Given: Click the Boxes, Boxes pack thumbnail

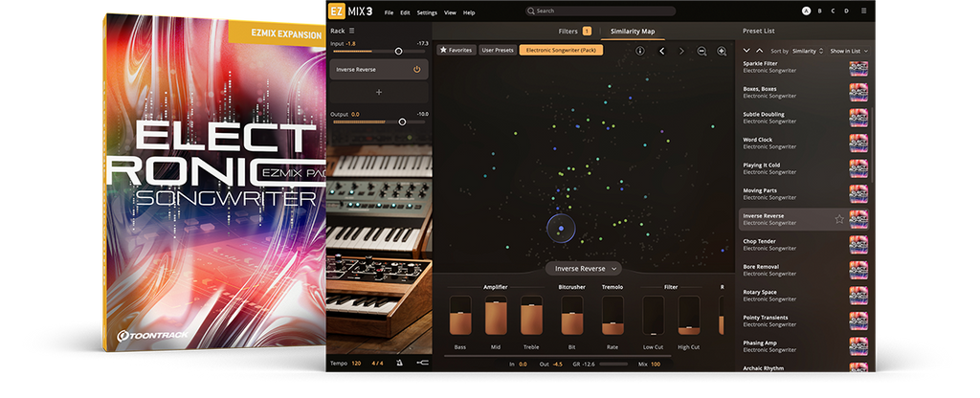Looking at the screenshot, I should (x=858, y=93).
